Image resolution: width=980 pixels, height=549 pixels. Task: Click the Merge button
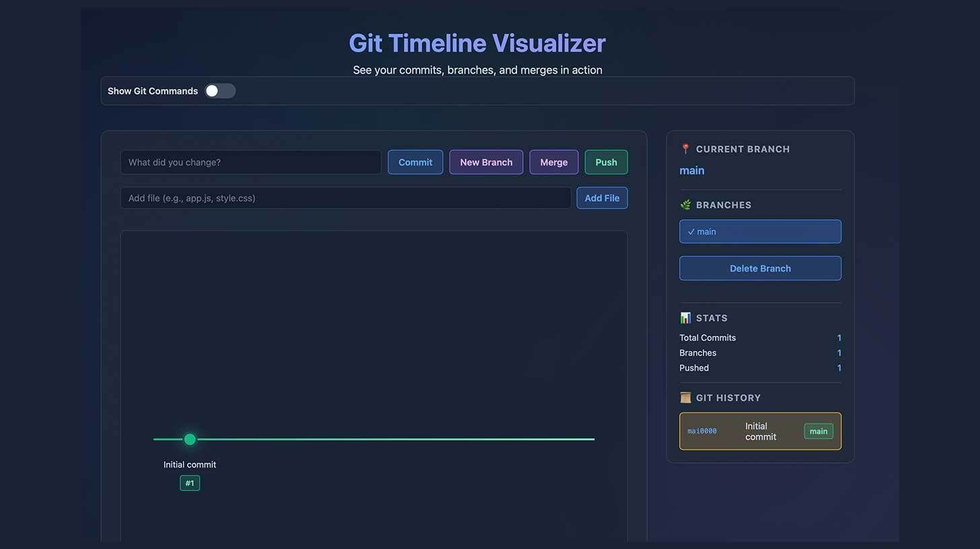tap(553, 162)
